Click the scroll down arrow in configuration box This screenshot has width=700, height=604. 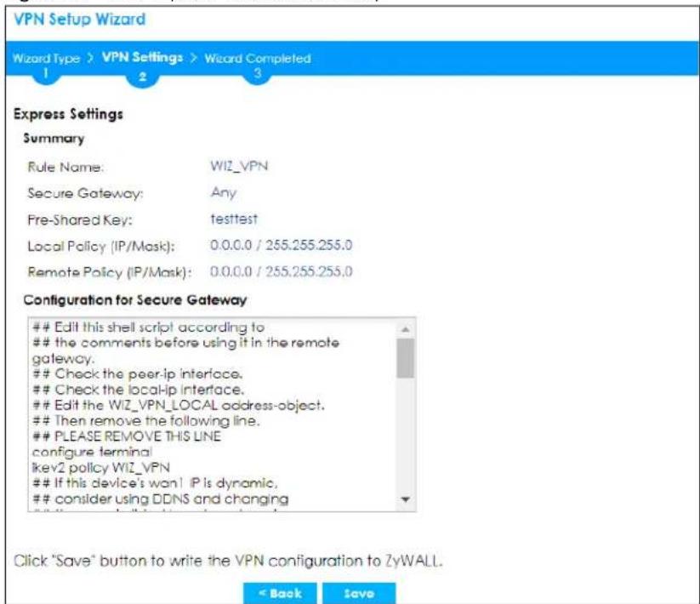(406, 499)
